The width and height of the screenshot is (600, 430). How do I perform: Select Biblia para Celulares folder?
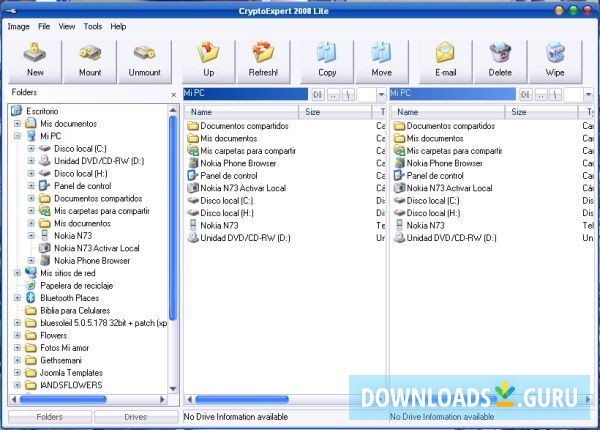[75, 310]
